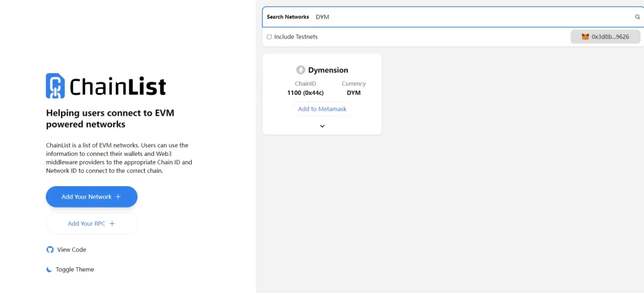This screenshot has height=293, width=644.
Task: Click the Include Testnets label text
Action: (x=296, y=36)
